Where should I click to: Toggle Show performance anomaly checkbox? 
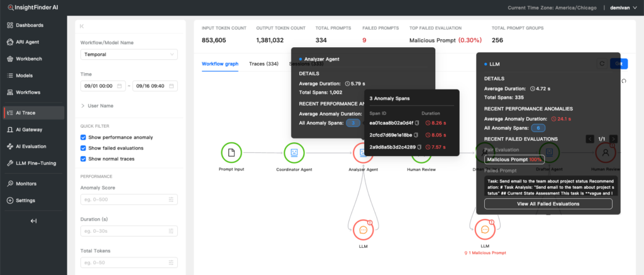pos(84,137)
